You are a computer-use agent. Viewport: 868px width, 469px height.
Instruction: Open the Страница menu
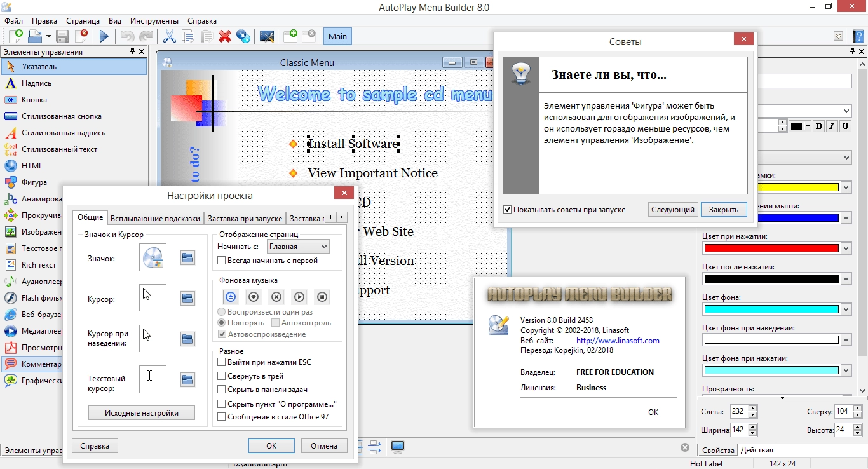click(x=83, y=21)
